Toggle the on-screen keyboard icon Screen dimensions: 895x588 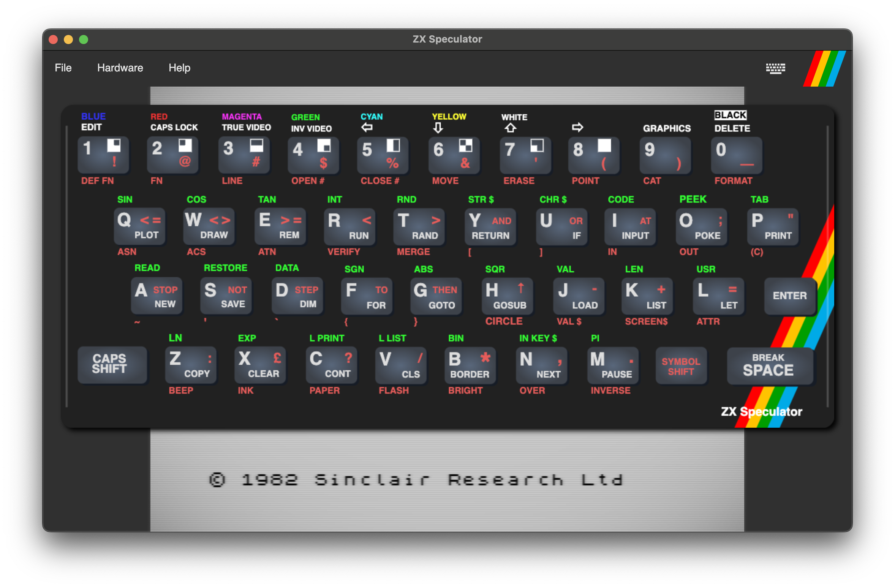775,68
